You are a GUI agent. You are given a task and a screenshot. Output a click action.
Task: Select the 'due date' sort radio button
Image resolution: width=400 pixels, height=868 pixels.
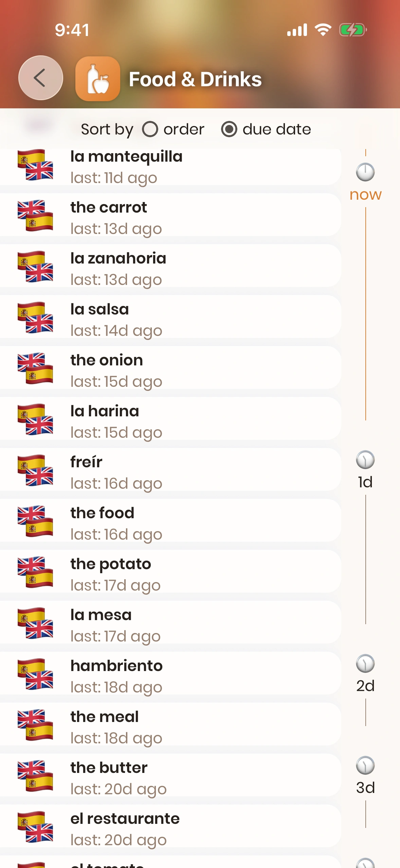(229, 129)
